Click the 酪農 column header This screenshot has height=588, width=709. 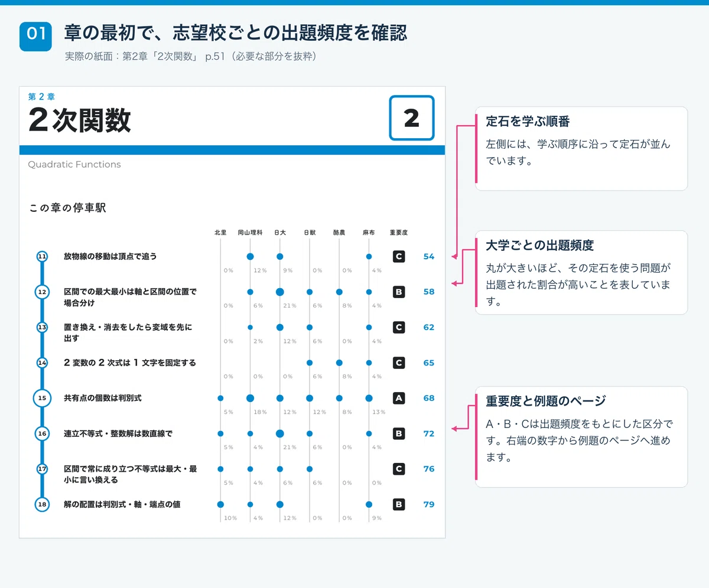click(x=339, y=233)
